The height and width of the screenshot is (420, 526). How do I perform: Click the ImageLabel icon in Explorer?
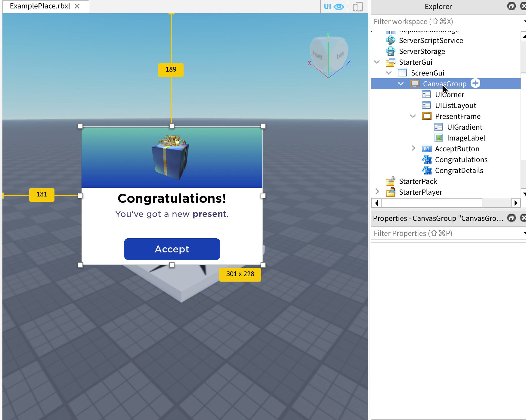(x=439, y=138)
